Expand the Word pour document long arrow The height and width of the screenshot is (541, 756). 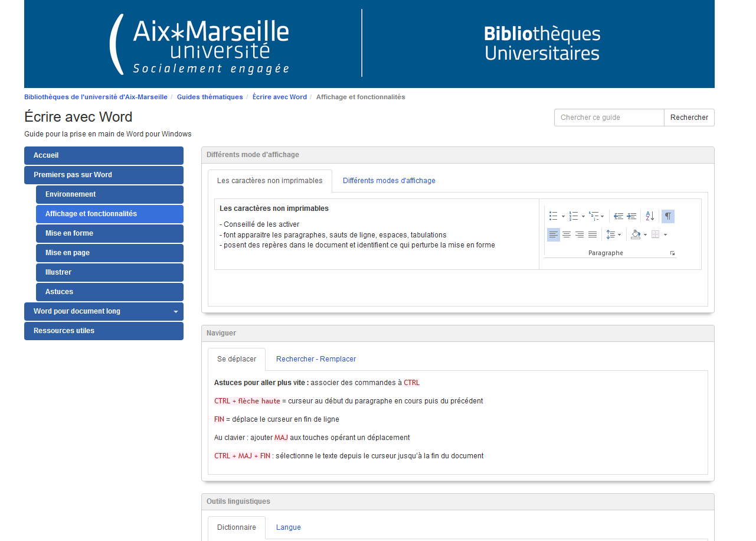(x=175, y=312)
